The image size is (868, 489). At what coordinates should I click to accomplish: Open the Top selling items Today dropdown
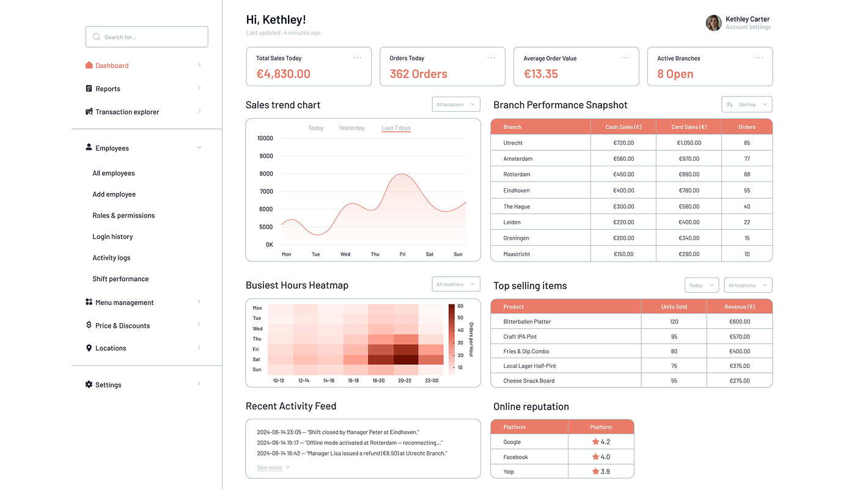701,285
